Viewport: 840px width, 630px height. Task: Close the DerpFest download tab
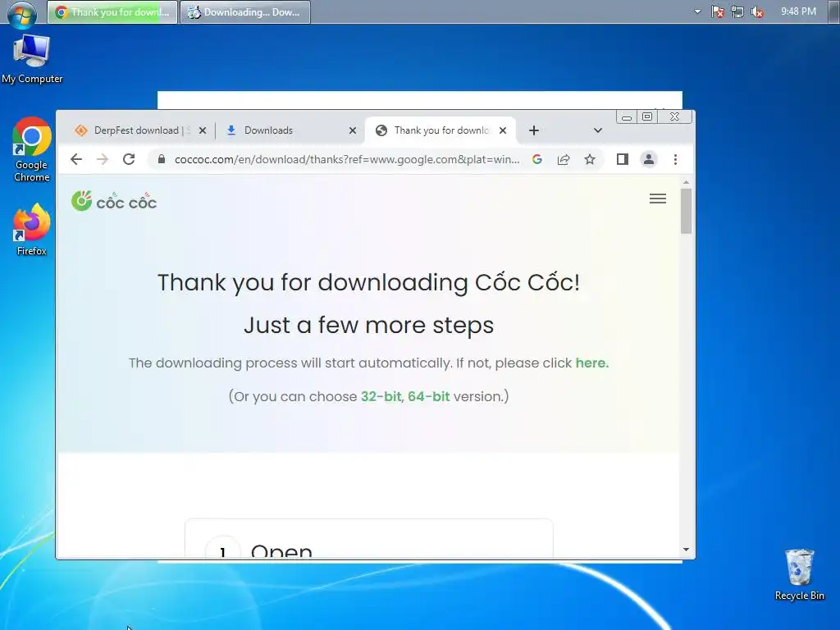pyautogui.click(x=203, y=130)
